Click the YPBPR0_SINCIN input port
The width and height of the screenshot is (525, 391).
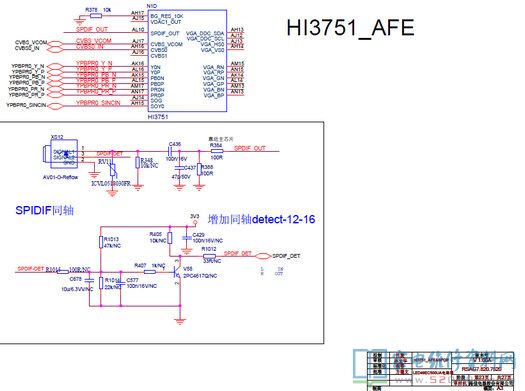coord(55,106)
